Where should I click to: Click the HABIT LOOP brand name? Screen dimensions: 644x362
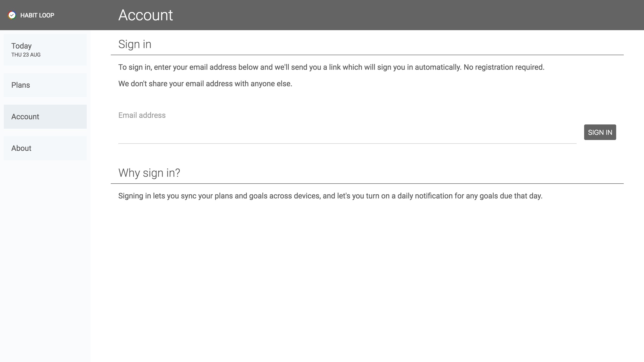pos(37,15)
